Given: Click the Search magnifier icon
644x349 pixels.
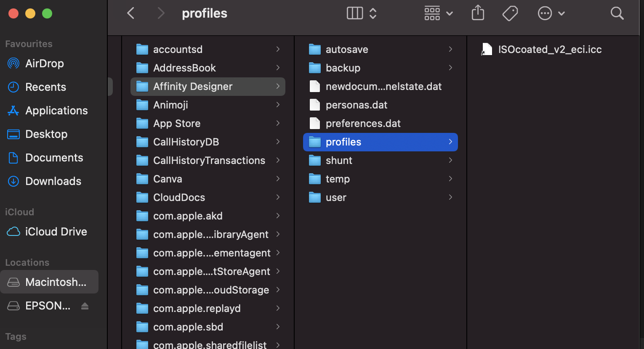Looking at the screenshot, I should pos(617,13).
